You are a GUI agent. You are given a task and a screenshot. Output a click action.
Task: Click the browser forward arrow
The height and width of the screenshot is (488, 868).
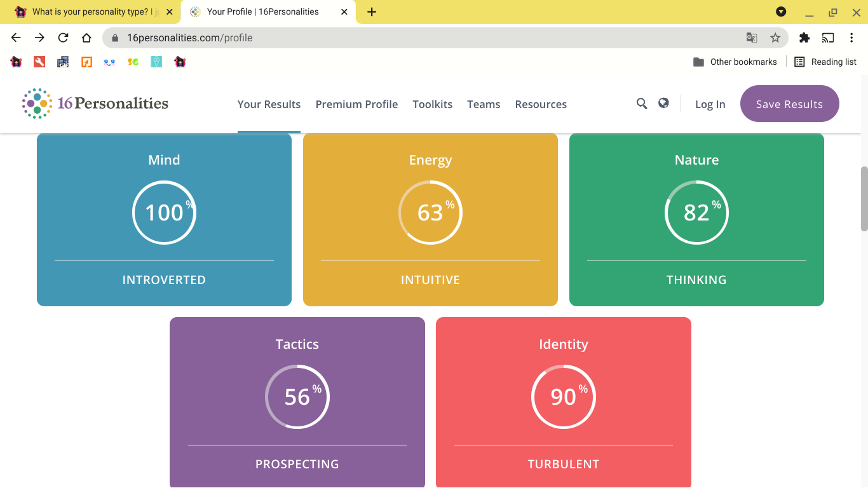39,37
